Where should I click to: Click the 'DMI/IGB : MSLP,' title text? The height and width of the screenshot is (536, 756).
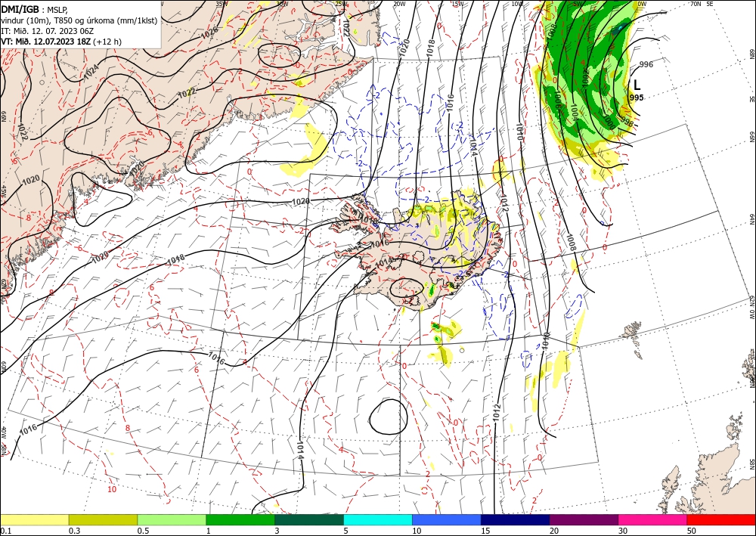point(35,10)
